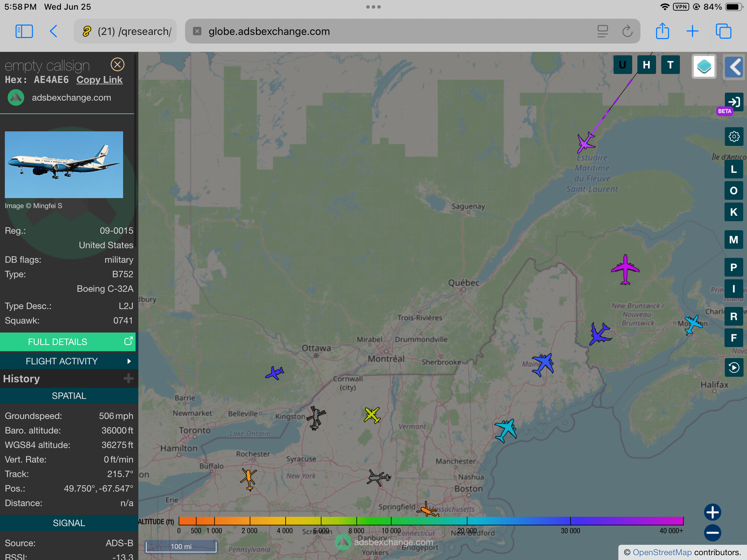The width and height of the screenshot is (747, 560).
Task: Go back in Safari
Action: pos(54,31)
